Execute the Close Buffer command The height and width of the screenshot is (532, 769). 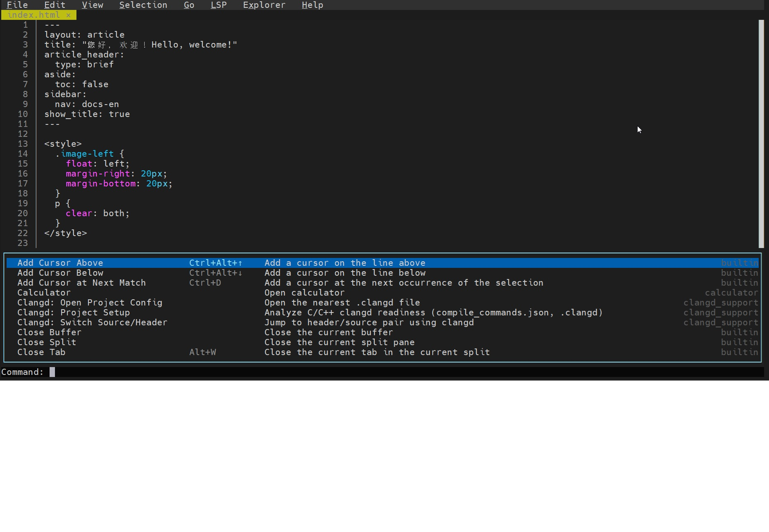(49, 332)
